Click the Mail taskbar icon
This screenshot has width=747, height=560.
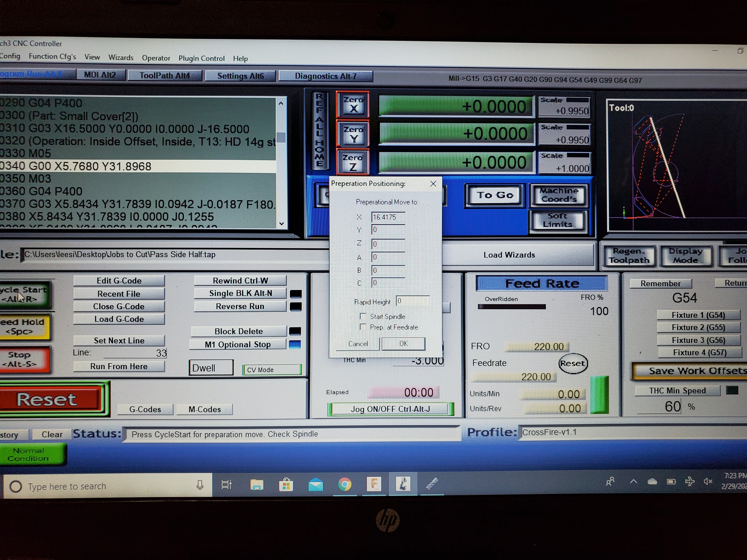315,485
